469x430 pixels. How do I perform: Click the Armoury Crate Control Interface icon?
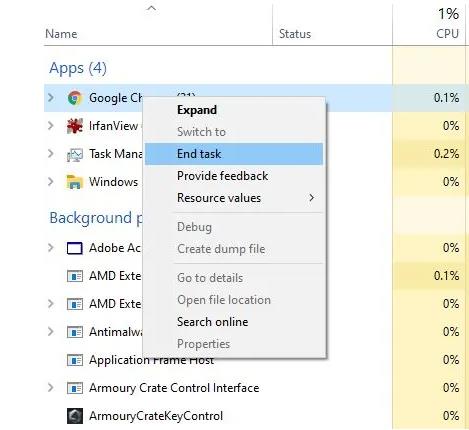coord(75,388)
